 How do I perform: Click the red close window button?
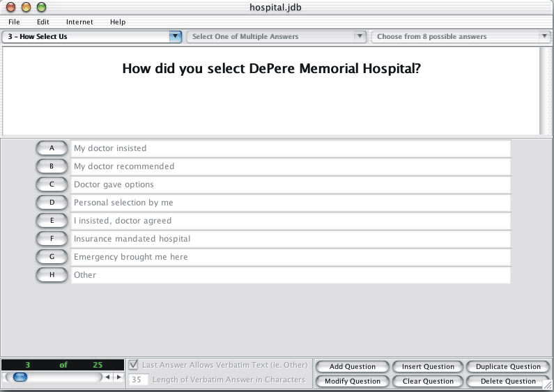(11, 7)
